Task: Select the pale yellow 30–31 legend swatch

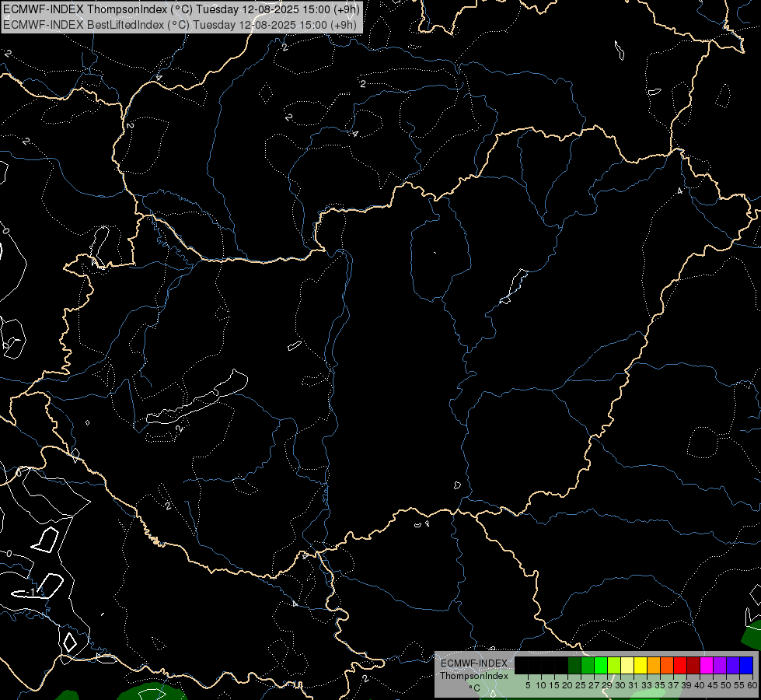Action: (627, 665)
